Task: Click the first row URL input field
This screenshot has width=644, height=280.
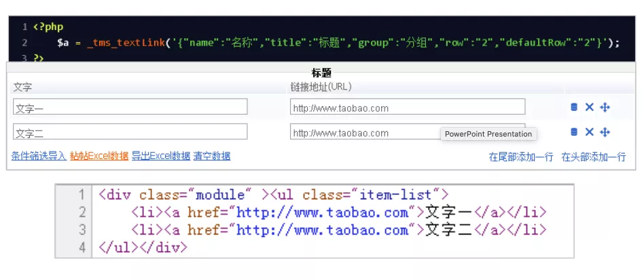Action: [408, 107]
